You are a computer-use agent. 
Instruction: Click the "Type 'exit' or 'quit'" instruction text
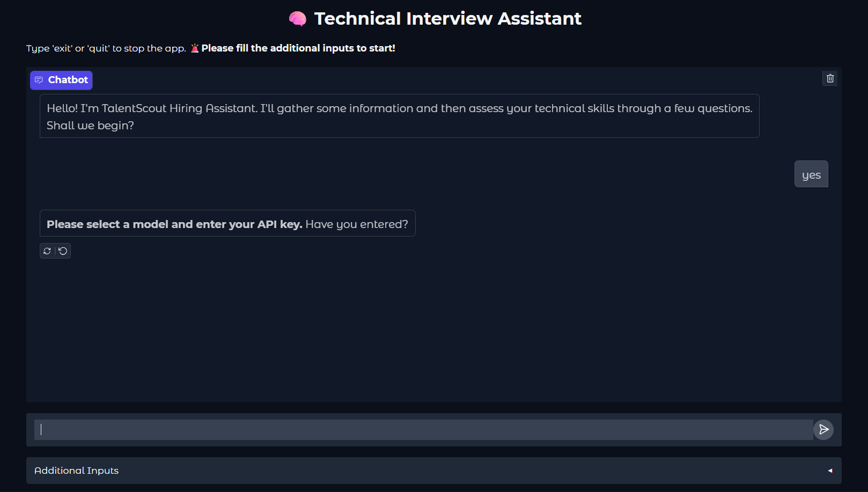(x=106, y=48)
